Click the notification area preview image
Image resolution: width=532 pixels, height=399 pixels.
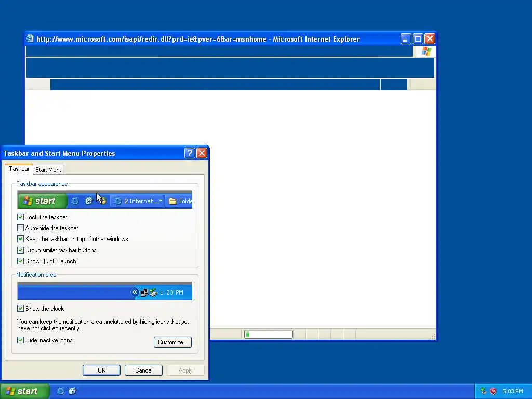[x=104, y=291]
